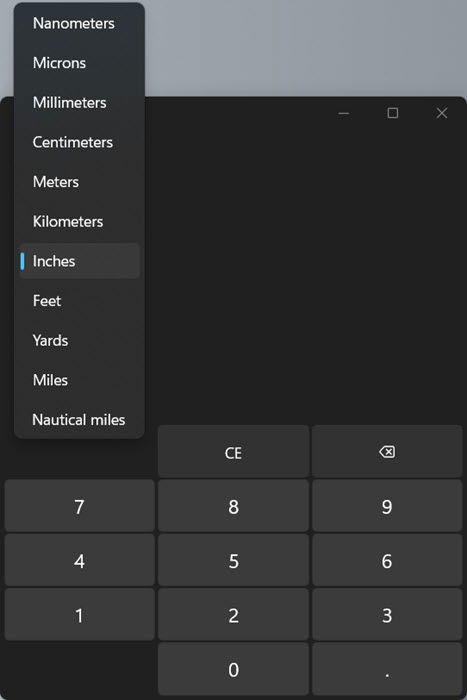Click the number 9 key
The height and width of the screenshot is (700, 467).
click(387, 506)
